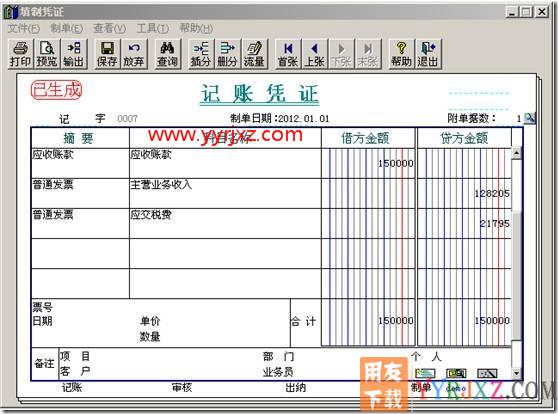Click the lookup icon beside 附单据数
Viewport: 558px width, 414px height.
(x=530, y=118)
